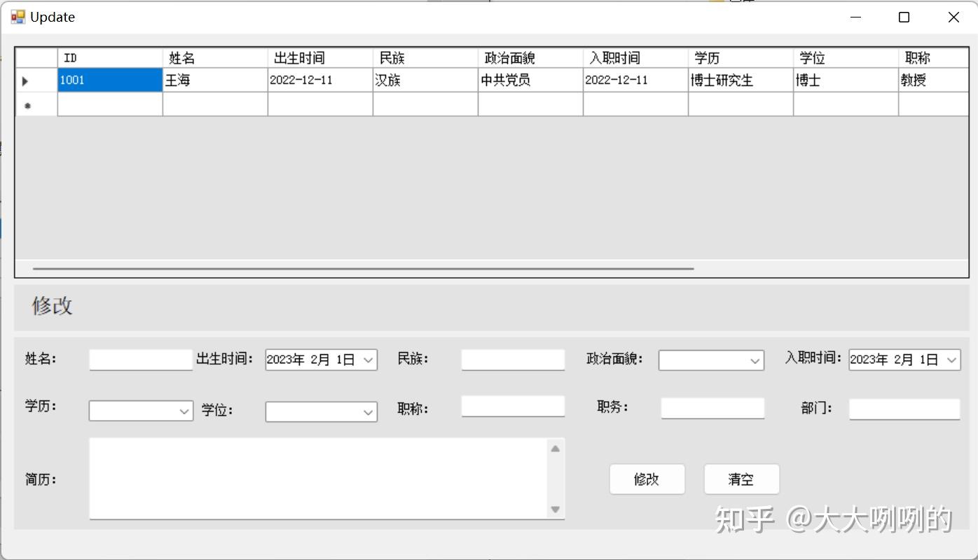Expand the 学位 selection list
This screenshot has width=978, height=560.
369,412
